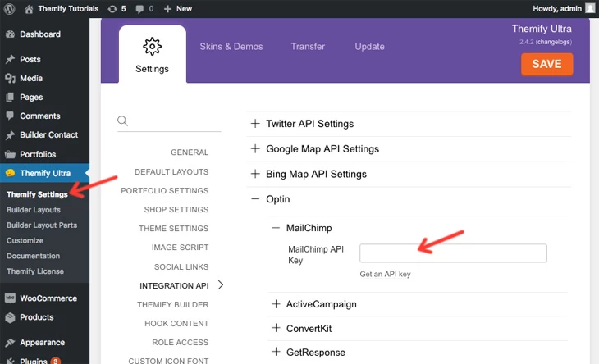Open SHOP SETTINGS section
599x364 pixels.
click(x=176, y=210)
